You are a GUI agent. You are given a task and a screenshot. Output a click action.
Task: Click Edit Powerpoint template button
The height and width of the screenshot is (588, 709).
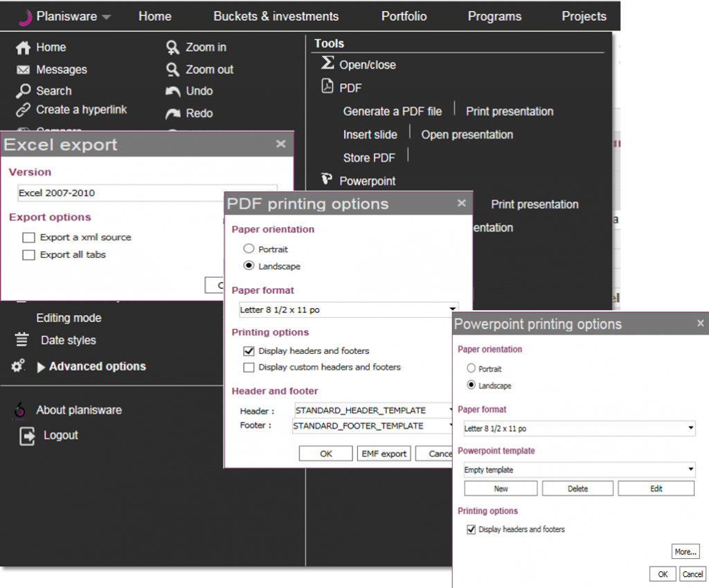(x=656, y=488)
